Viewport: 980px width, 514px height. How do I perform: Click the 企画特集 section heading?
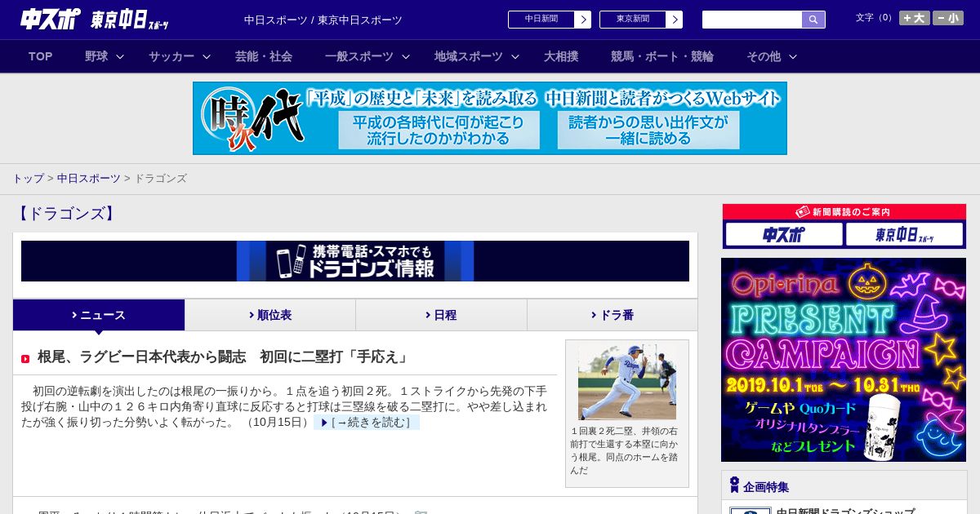[x=766, y=487]
